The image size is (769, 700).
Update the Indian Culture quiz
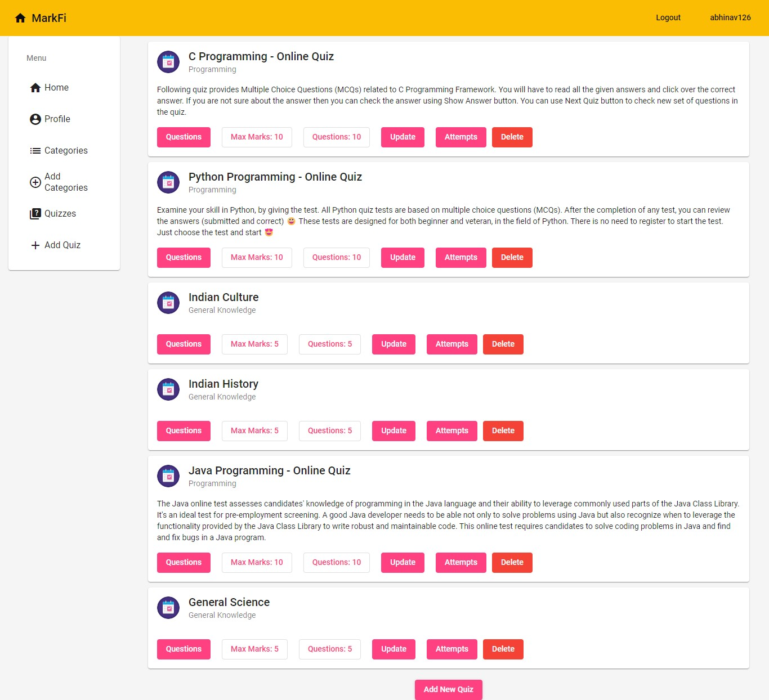click(x=394, y=344)
